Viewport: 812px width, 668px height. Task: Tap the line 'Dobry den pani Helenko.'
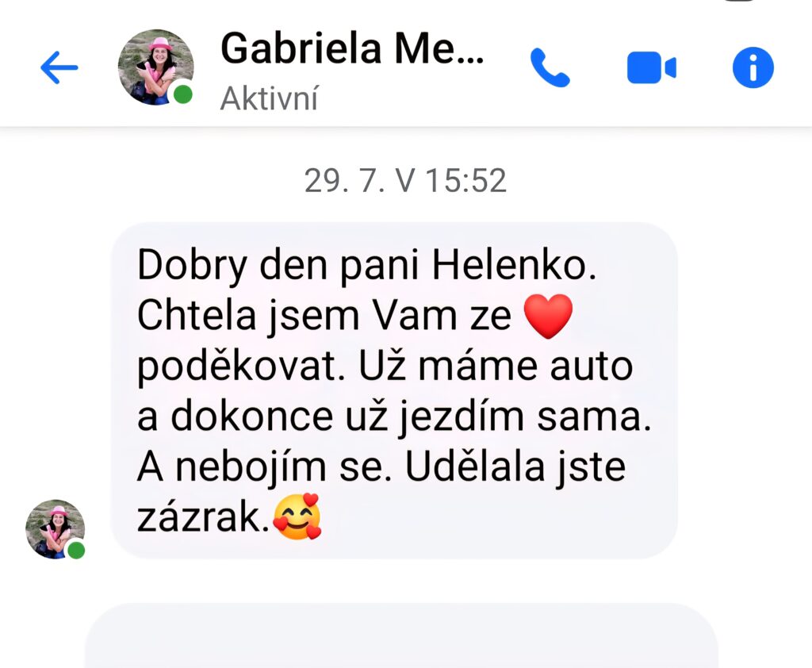coord(367,266)
